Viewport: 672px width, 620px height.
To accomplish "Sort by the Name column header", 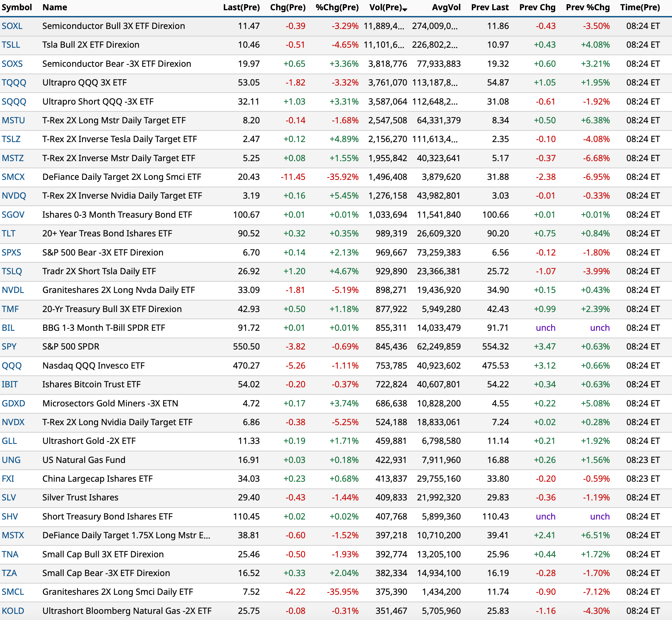I will [x=54, y=7].
